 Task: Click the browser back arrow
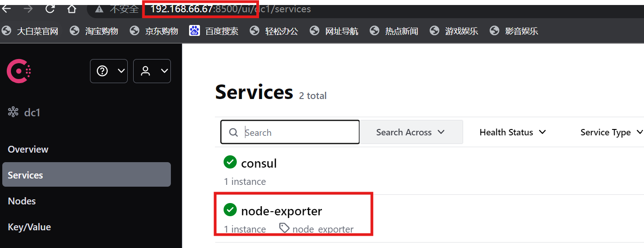click(6, 9)
